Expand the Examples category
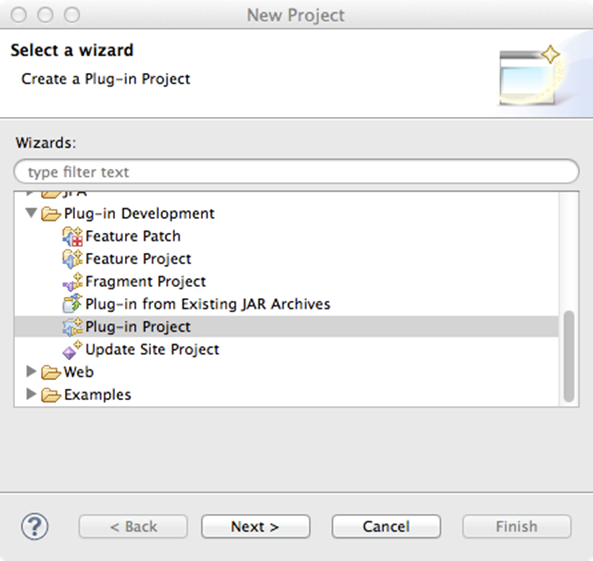593x561 pixels. (x=31, y=394)
